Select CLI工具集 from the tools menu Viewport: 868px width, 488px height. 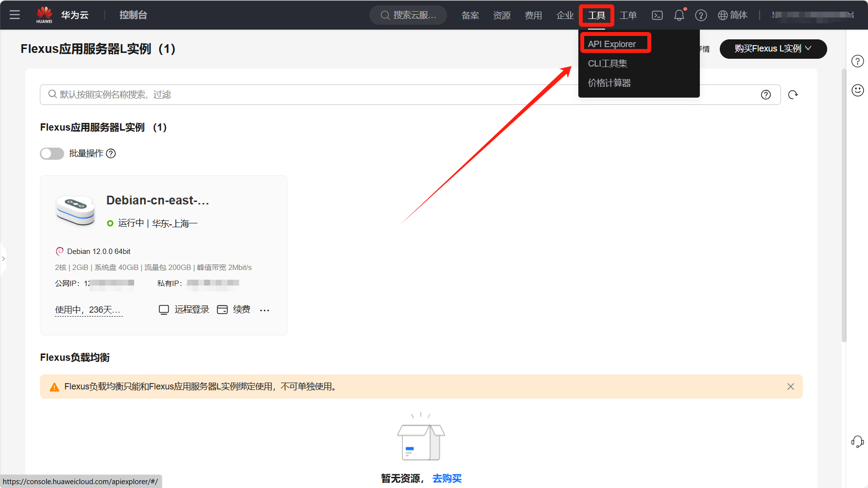point(608,64)
